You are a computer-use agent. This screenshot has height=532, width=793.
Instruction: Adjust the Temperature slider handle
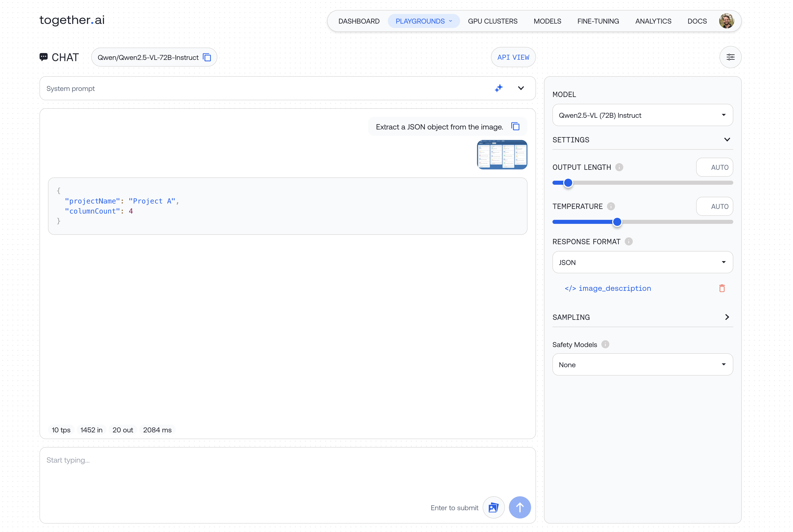[x=617, y=222]
